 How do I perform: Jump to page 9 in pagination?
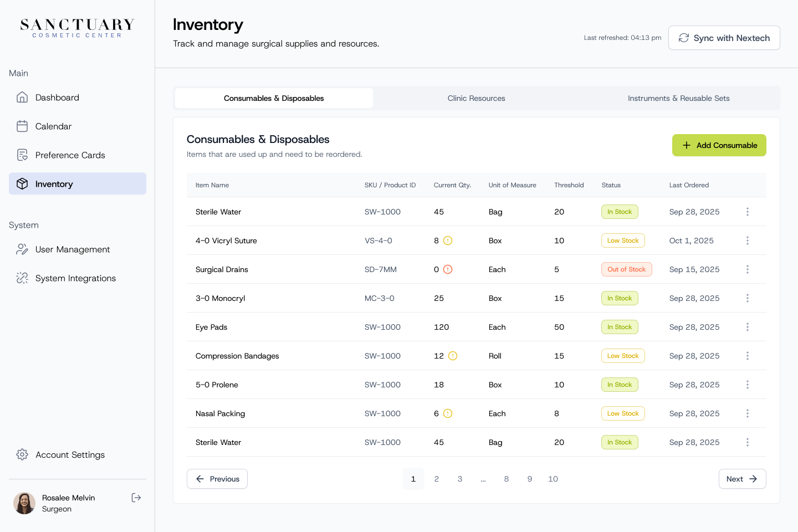[x=530, y=479]
